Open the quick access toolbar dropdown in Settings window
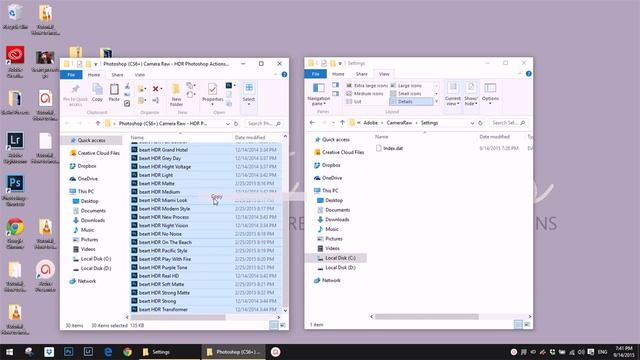The height and width of the screenshot is (360, 640). (x=340, y=63)
